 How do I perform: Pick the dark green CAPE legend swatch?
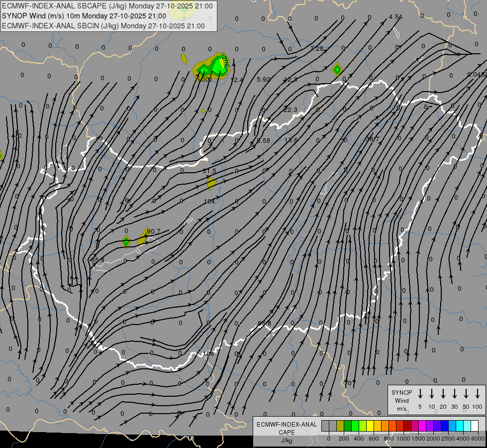click(x=348, y=426)
